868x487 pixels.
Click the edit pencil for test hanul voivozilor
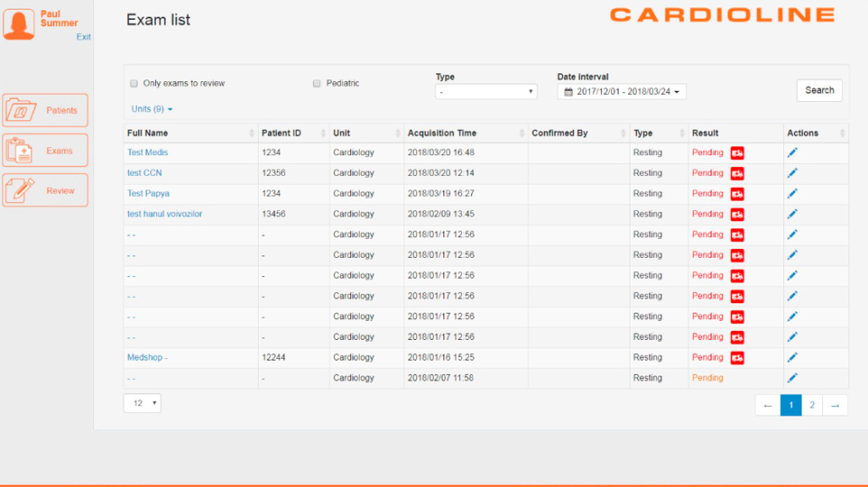point(792,215)
